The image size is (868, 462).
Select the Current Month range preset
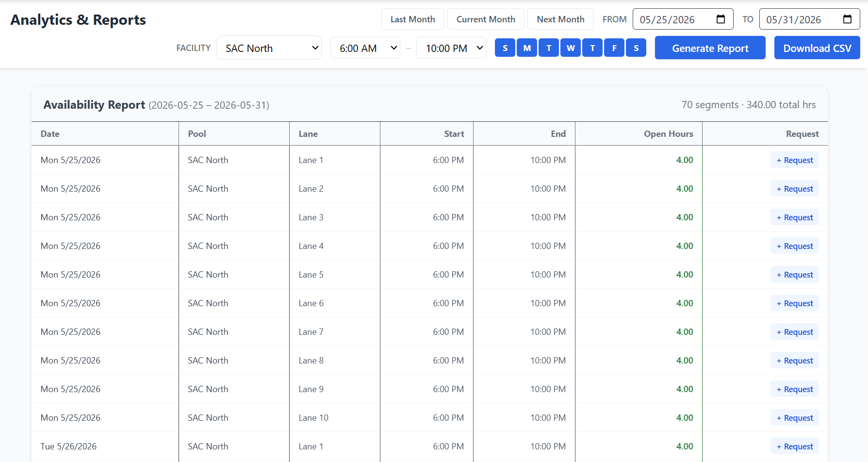click(486, 19)
